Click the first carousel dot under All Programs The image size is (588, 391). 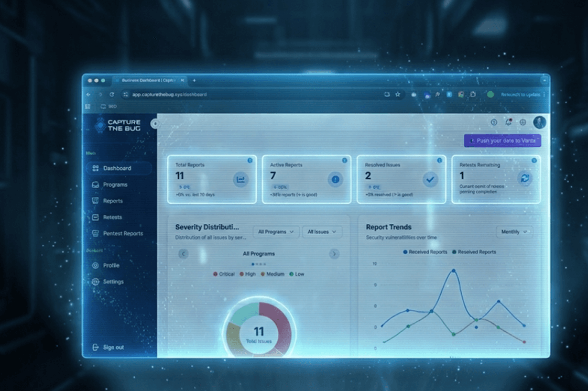253,264
